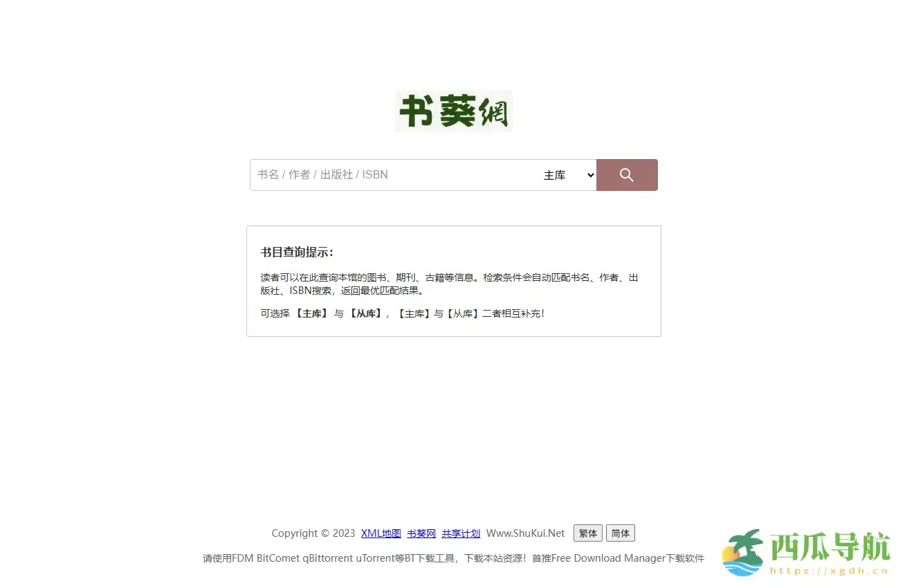Click the 书葵网 footer link
907x588 pixels.
point(421,533)
